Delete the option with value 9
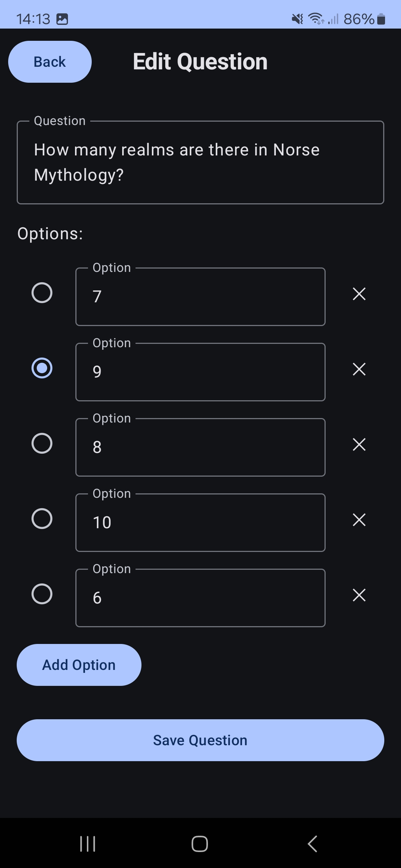The image size is (401, 868). point(359,369)
